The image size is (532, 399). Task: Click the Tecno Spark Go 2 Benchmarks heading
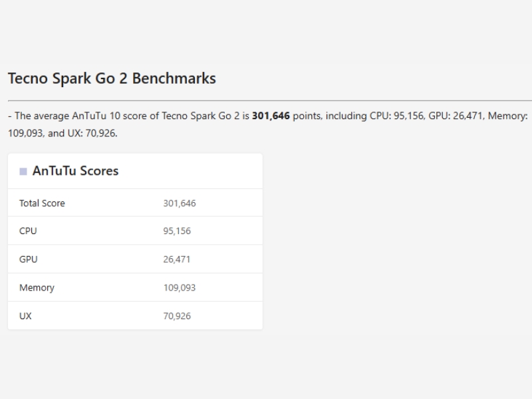click(112, 78)
